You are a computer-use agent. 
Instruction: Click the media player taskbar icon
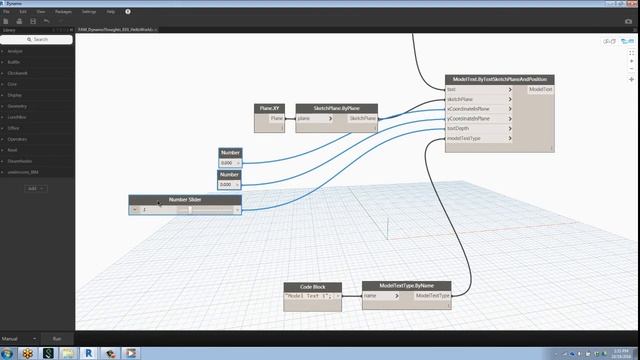pyautogui.click(x=131, y=353)
